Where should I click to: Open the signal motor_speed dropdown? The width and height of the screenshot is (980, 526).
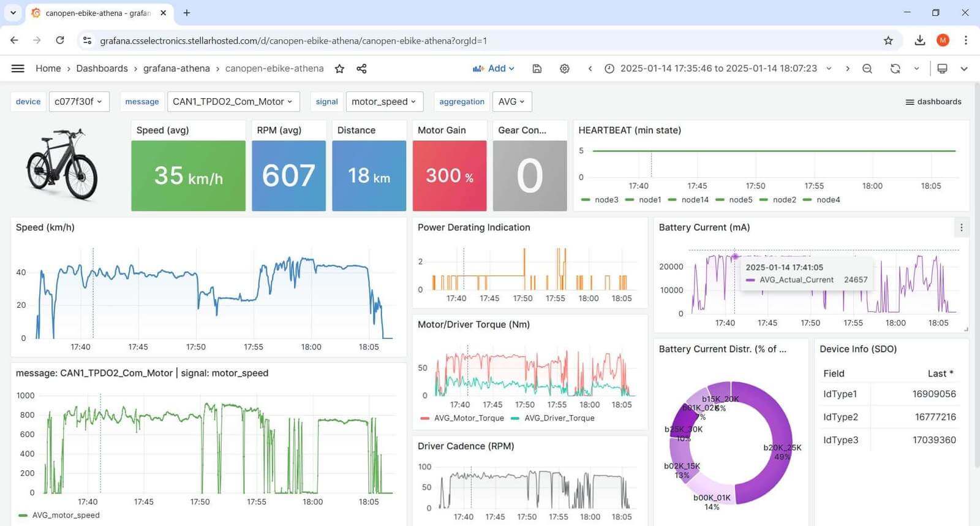(x=384, y=102)
